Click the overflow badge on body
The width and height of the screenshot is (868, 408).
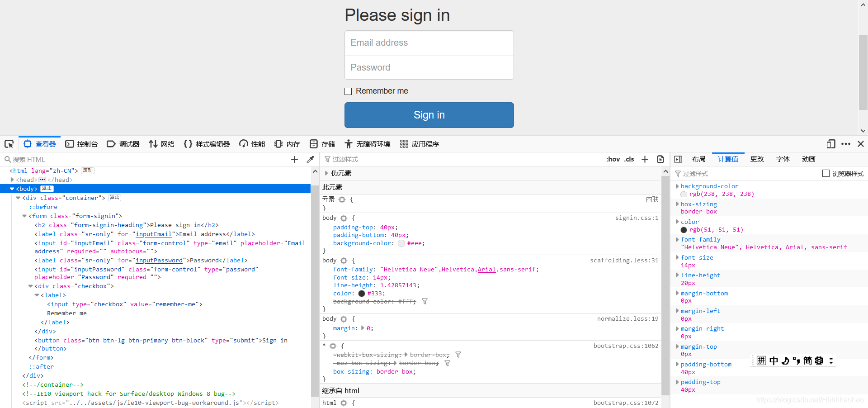pyautogui.click(x=47, y=189)
